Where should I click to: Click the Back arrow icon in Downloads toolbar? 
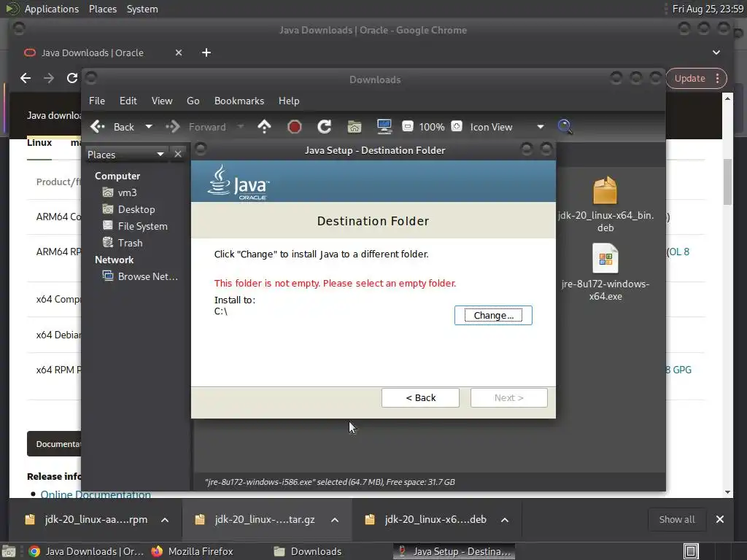pyautogui.click(x=98, y=127)
